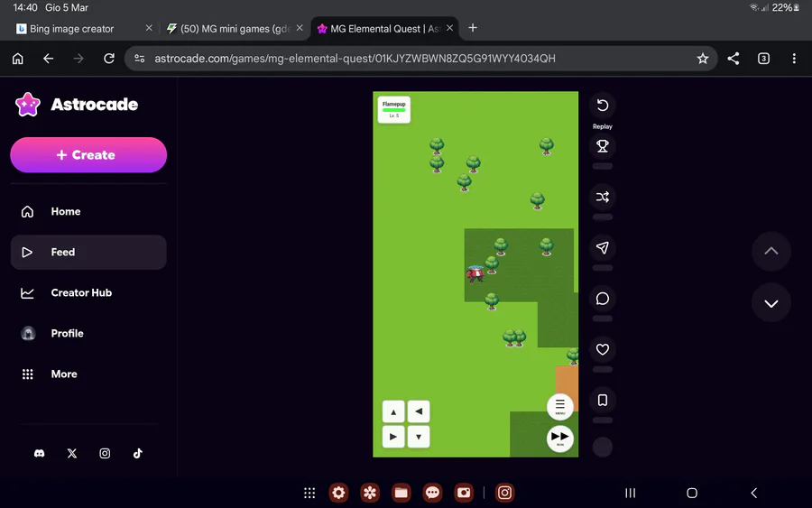Open a new browser tab
Image resolution: width=812 pixels, height=508 pixels.
[473, 28]
